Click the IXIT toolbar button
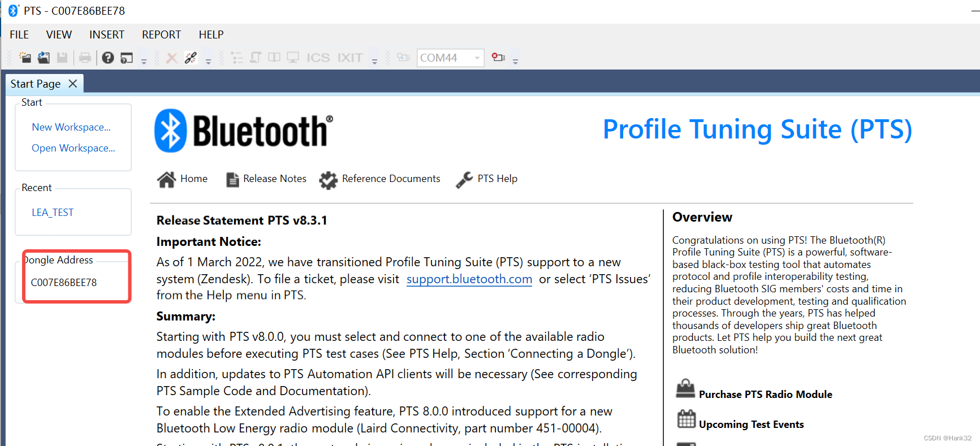The height and width of the screenshot is (446, 980). point(350,58)
